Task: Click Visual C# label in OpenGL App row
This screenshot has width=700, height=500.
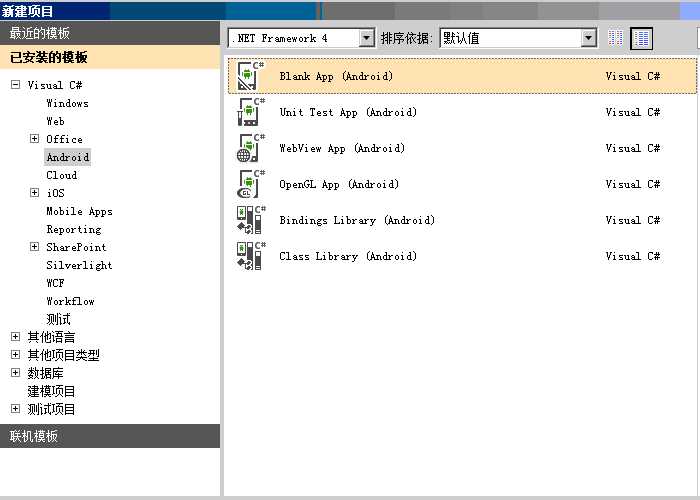Action: pos(633,184)
